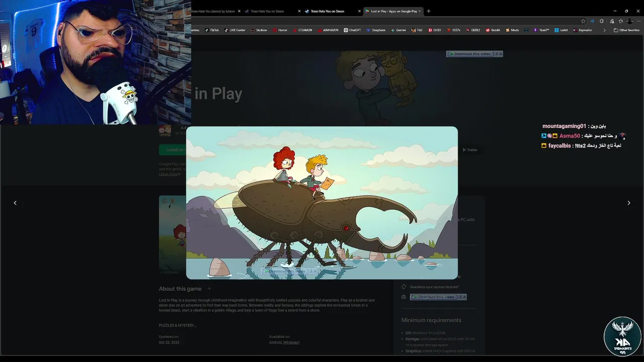Viewport: 644px width, 362px height.
Task: Click the green Install button
Action: [173, 150]
